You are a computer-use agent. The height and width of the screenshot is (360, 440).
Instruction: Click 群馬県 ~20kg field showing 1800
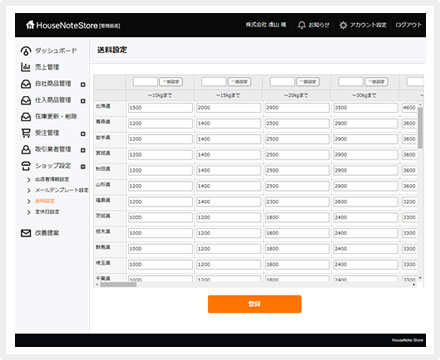(x=297, y=249)
